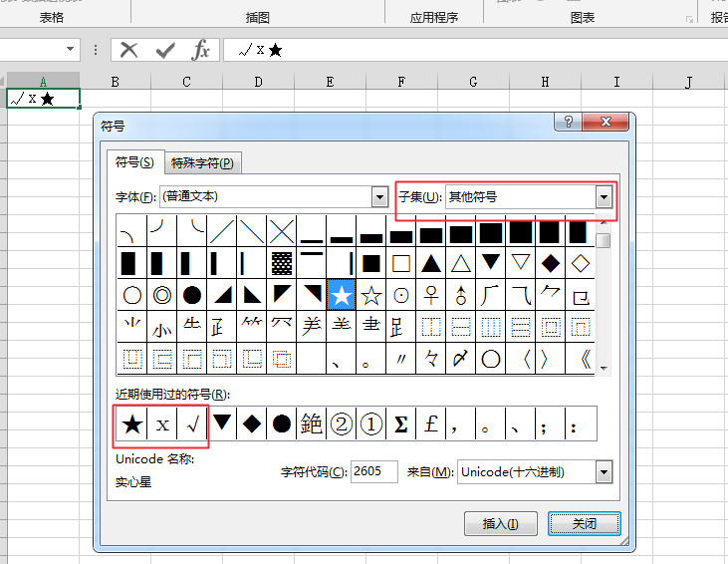Select the lower right triangle symbol
The height and width of the screenshot is (564, 728).
[222, 295]
